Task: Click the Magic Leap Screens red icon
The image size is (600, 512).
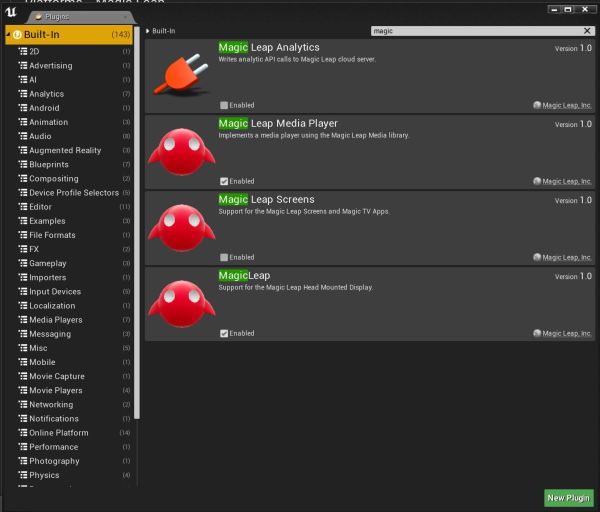Action: [181, 227]
